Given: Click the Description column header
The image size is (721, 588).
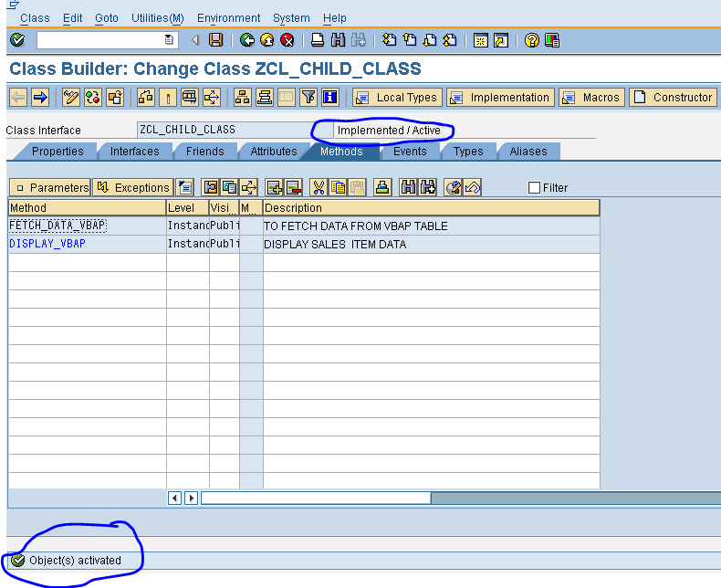Looking at the screenshot, I should tap(432, 208).
